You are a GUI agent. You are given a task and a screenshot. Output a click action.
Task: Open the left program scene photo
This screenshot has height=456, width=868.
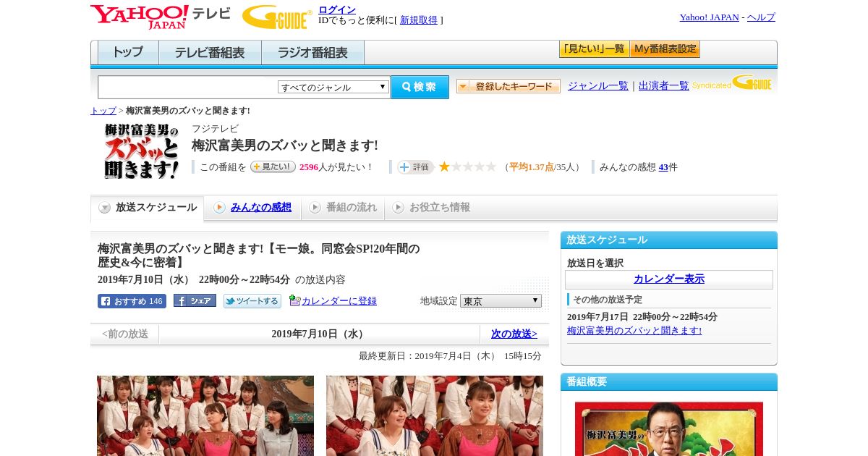click(205, 415)
